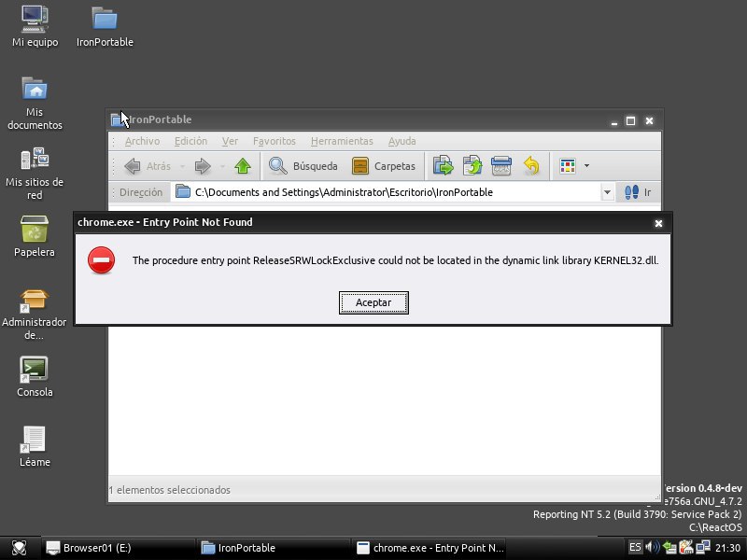Click the '1 elementos seleccionados' status text

[170, 490]
